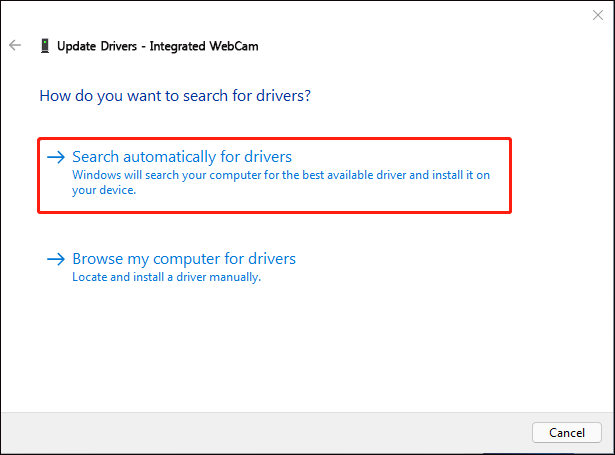615x455 pixels.
Task: Click the webcam device icon in the title
Action: tap(45, 46)
